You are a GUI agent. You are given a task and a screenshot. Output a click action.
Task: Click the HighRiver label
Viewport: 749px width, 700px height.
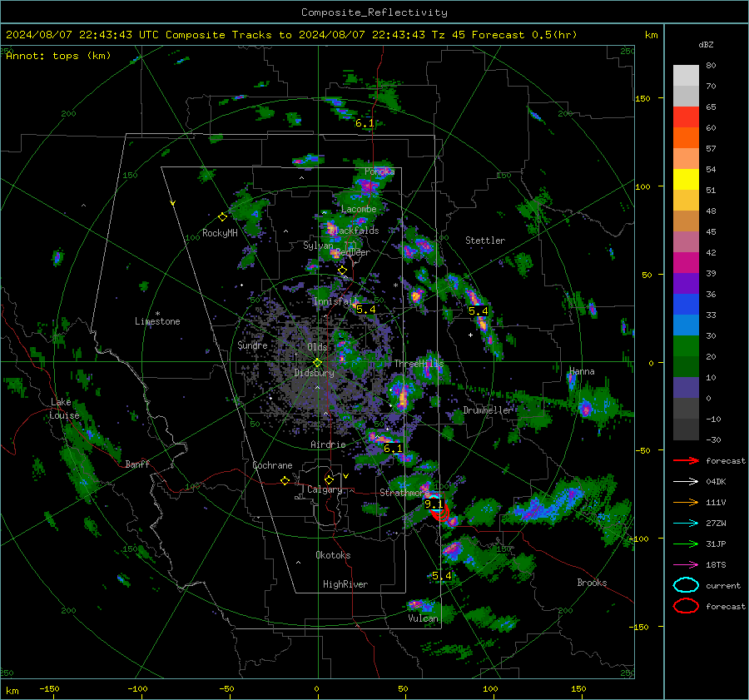(345, 584)
